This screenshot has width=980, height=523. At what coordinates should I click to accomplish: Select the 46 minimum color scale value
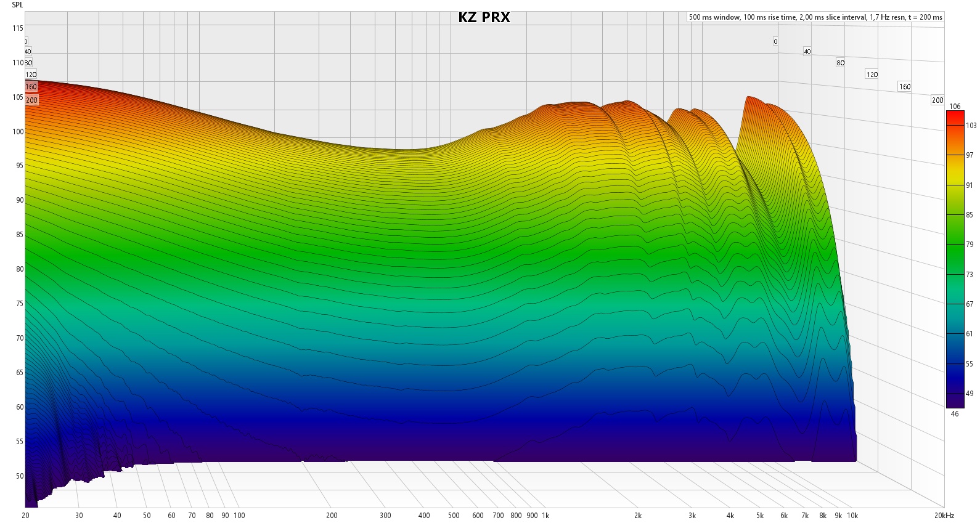[x=955, y=414]
